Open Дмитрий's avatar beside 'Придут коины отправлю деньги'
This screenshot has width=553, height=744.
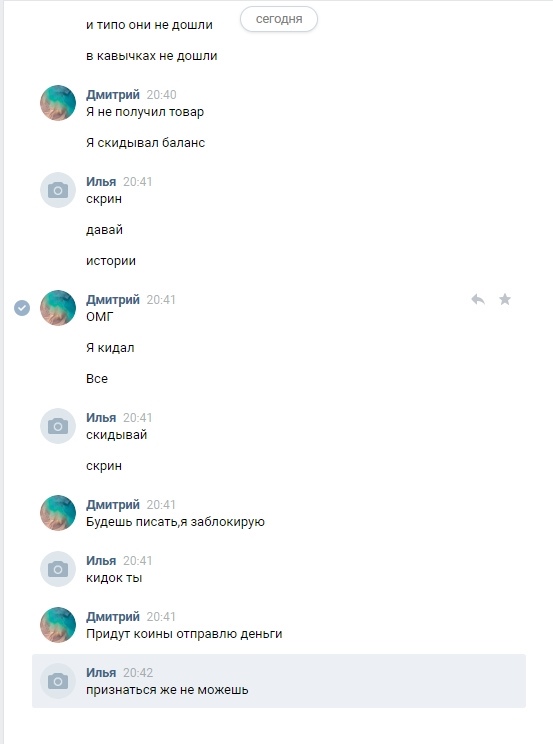coord(58,625)
